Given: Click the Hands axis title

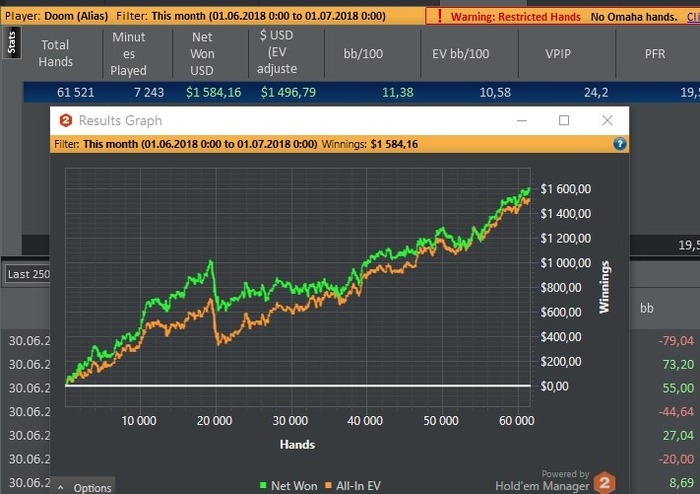Looking at the screenshot, I should (x=297, y=444).
